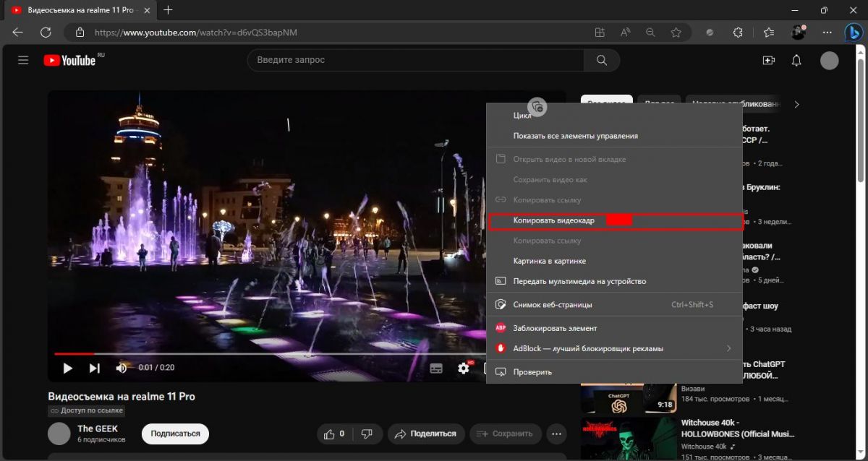Image resolution: width=868 pixels, height=461 pixels.
Task: Open YouTube notifications bell
Action: pyautogui.click(x=796, y=61)
